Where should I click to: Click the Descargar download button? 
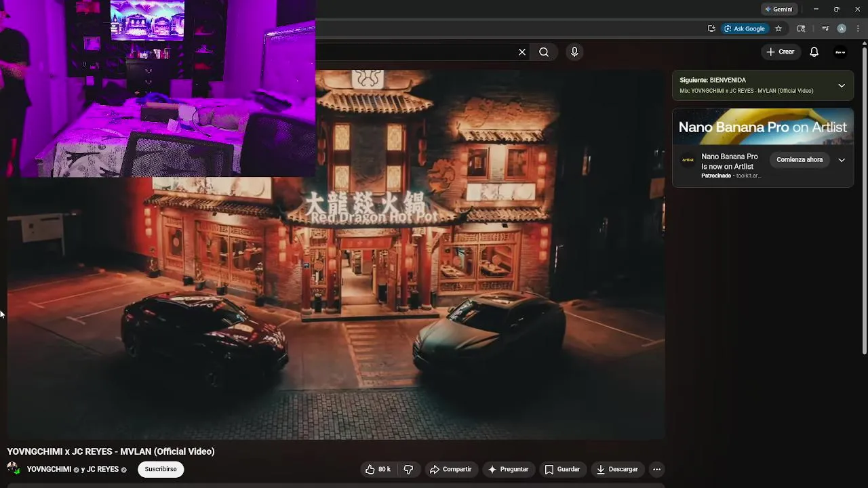pos(616,469)
